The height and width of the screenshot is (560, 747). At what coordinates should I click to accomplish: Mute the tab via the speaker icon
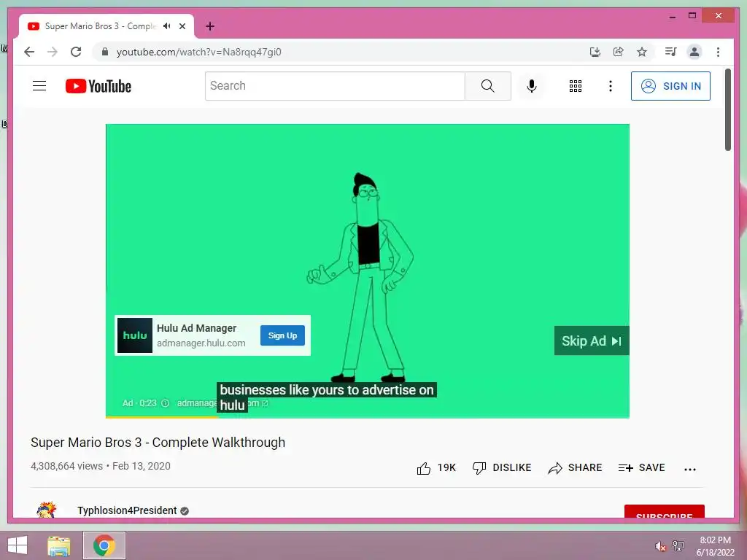tap(167, 26)
